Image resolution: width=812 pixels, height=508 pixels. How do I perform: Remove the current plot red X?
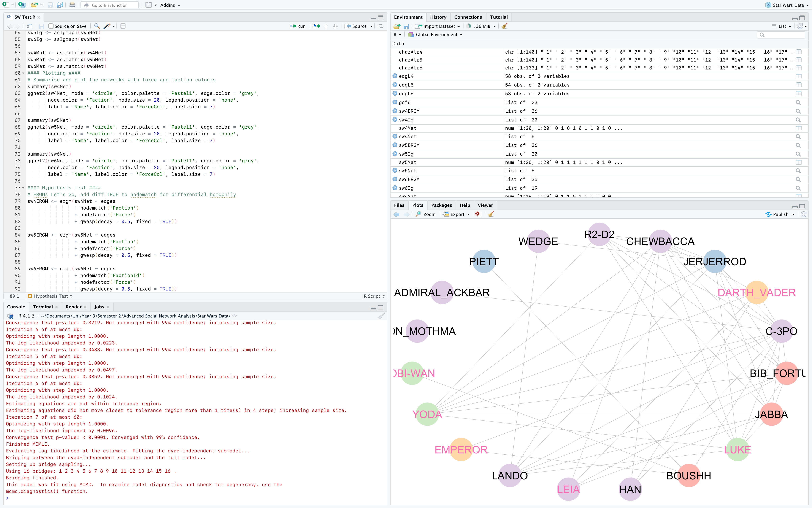click(x=478, y=214)
